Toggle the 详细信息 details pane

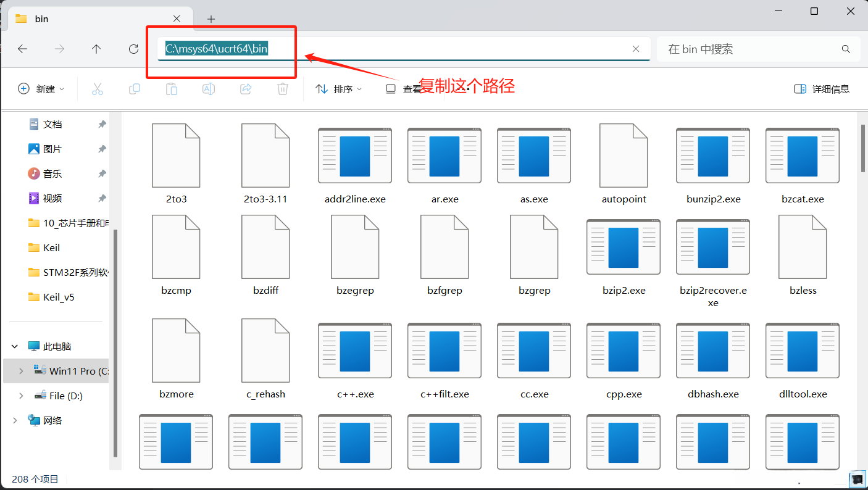click(821, 88)
